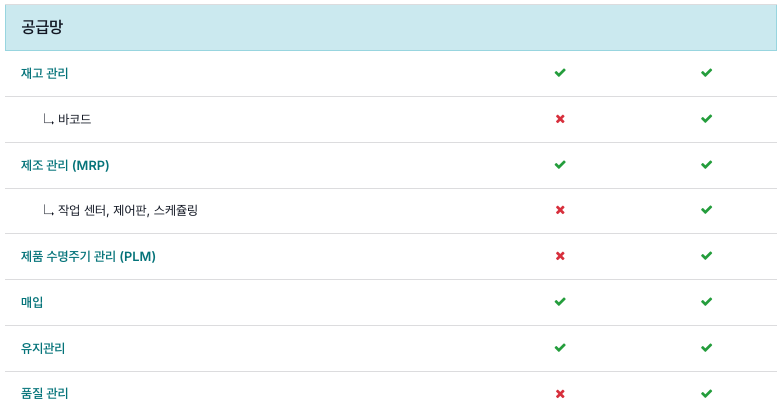Click first green check in 매입 row
782x415 pixels.
(560, 302)
